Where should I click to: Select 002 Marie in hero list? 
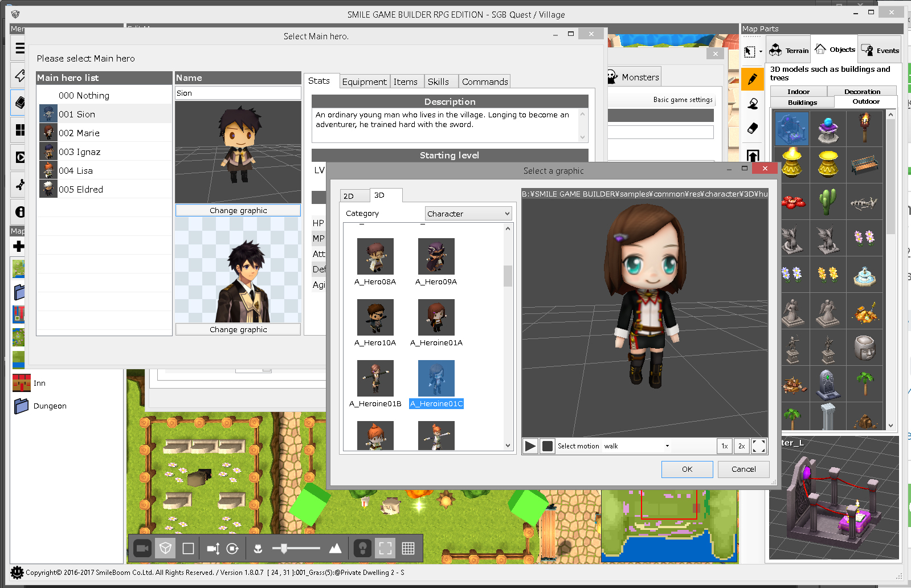[105, 133]
